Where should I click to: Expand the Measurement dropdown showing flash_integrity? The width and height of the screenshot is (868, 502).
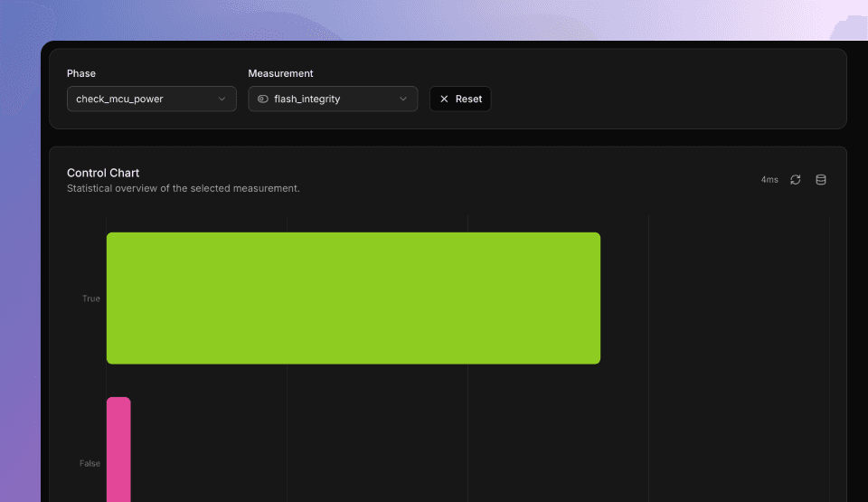coord(333,99)
